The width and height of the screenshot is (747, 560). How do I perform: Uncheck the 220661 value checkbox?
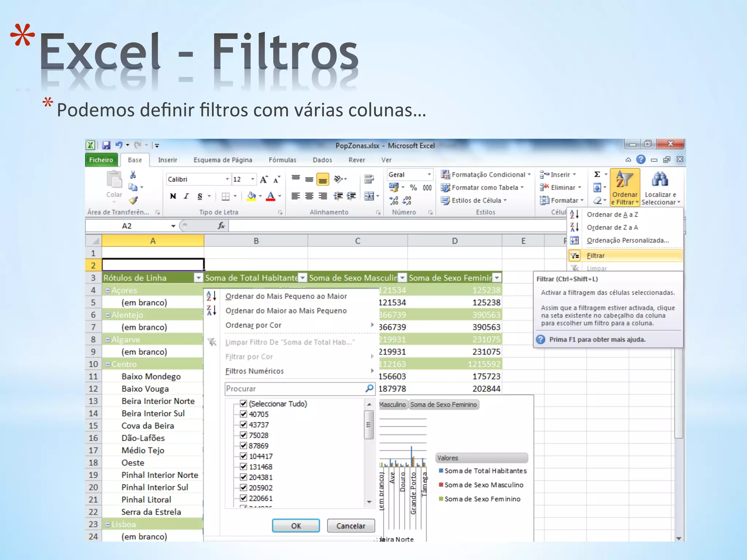(x=244, y=498)
